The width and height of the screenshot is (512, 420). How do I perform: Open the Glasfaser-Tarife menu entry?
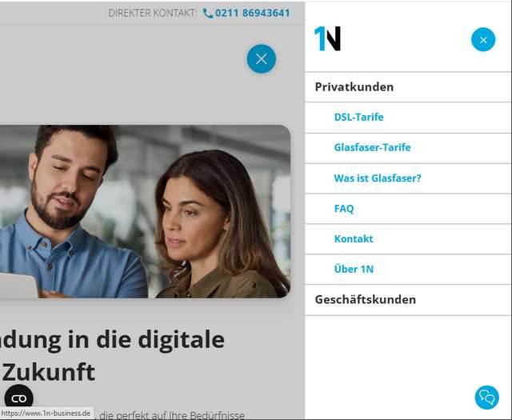(372, 147)
